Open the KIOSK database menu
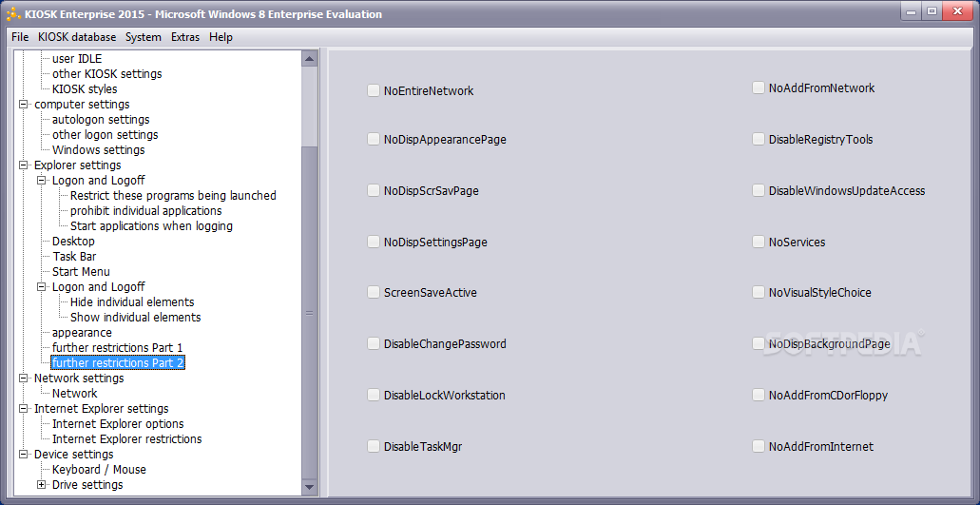 point(77,37)
